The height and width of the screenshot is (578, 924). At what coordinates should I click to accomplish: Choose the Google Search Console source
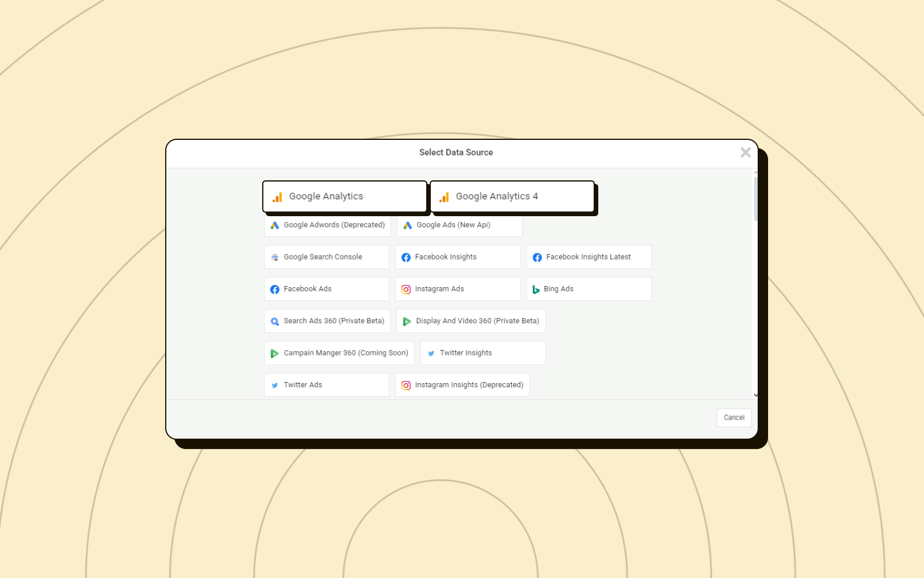[x=326, y=257]
